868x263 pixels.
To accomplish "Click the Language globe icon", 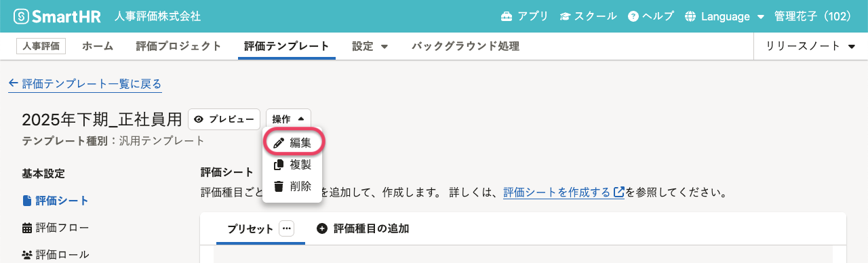I will point(691,16).
